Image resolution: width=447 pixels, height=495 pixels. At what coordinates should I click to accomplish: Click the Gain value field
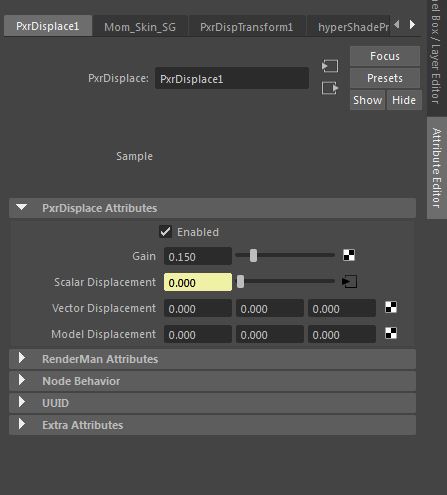(198, 256)
